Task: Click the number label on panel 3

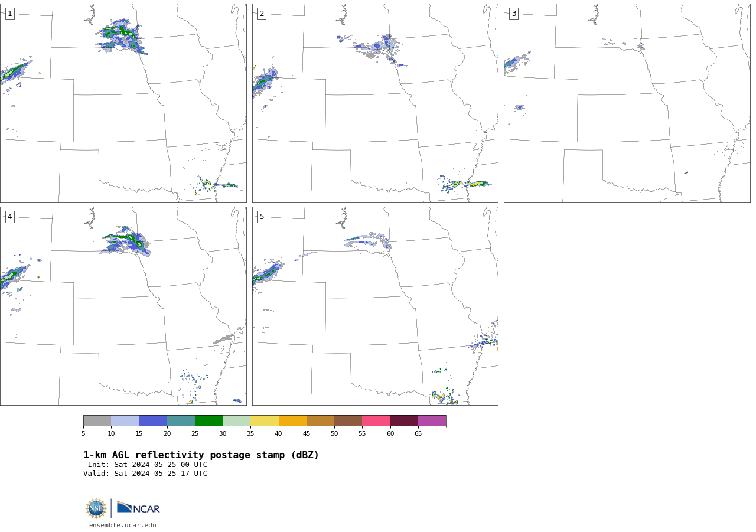Action: point(513,14)
